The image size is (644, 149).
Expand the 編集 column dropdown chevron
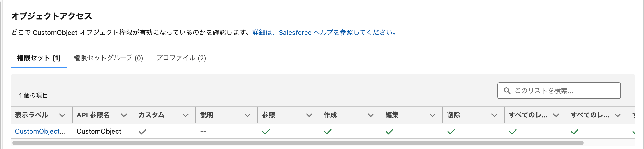(432, 115)
